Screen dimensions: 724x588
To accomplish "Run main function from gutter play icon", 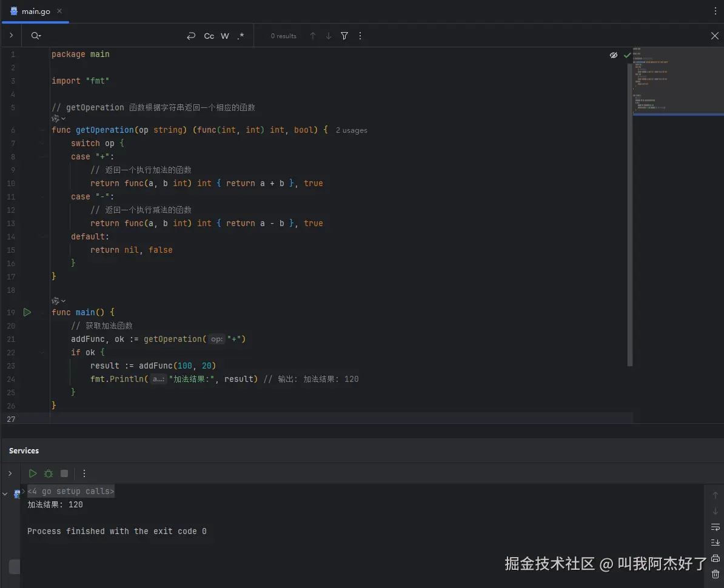I will click(27, 312).
